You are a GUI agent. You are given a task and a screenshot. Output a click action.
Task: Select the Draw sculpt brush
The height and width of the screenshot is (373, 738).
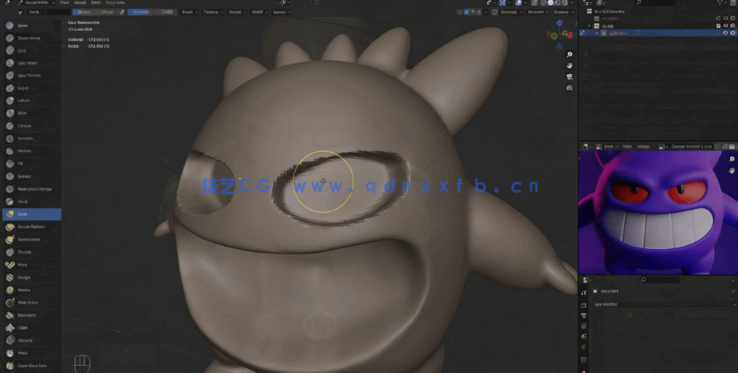(31, 25)
